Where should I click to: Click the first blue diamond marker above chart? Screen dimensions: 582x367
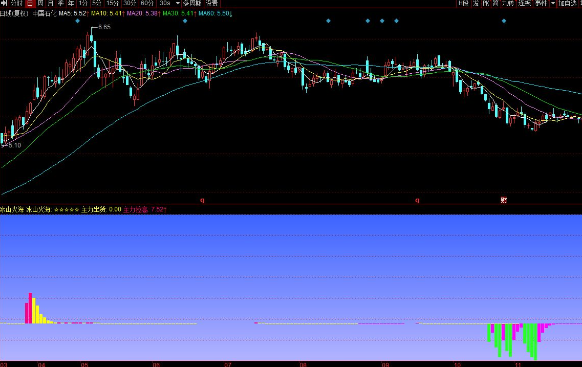coord(78,21)
